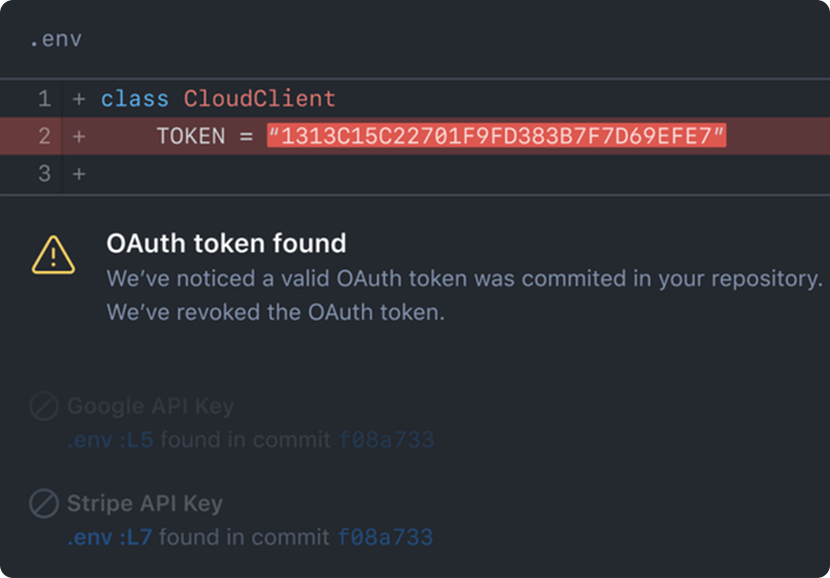Open commit f08a733 under Google API Key

click(x=386, y=440)
